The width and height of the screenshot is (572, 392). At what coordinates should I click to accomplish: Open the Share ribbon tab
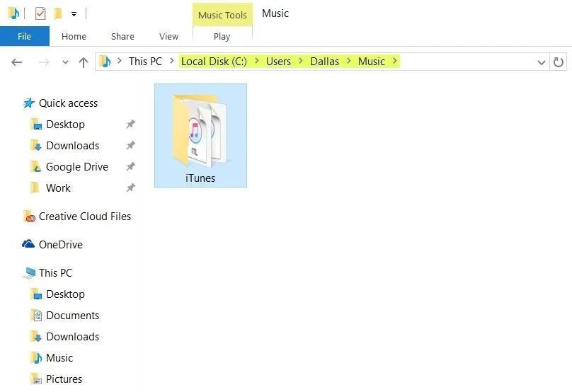(122, 37)
